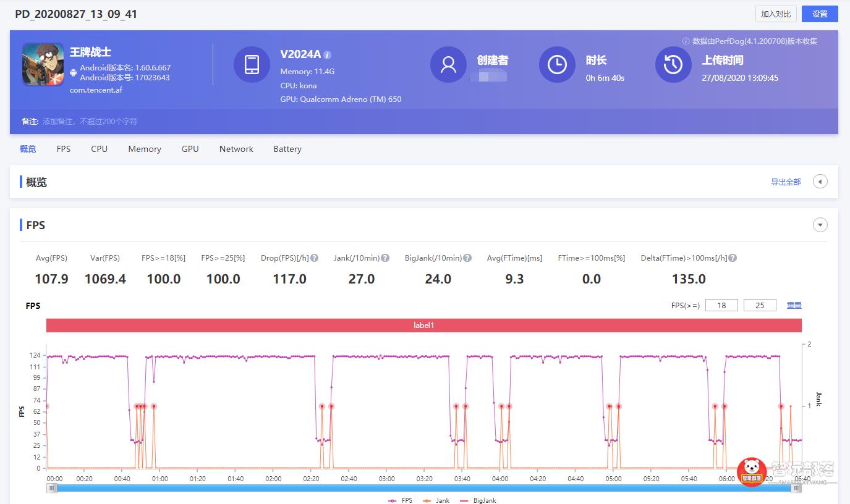
Task: Switch to the CPU tab
Action: (99, 149)
